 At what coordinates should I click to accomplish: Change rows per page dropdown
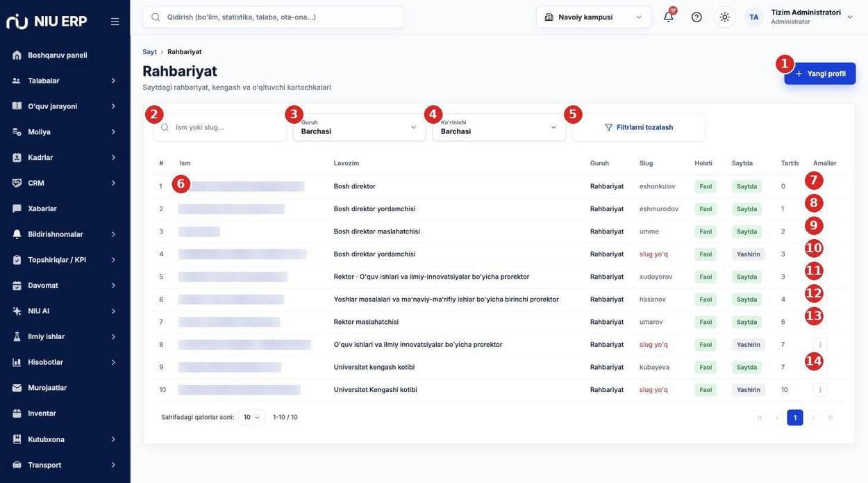[251, 417]
